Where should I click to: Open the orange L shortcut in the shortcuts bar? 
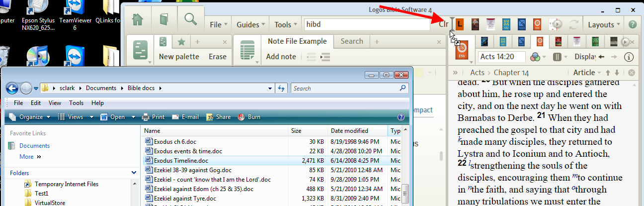click(460, 24)
